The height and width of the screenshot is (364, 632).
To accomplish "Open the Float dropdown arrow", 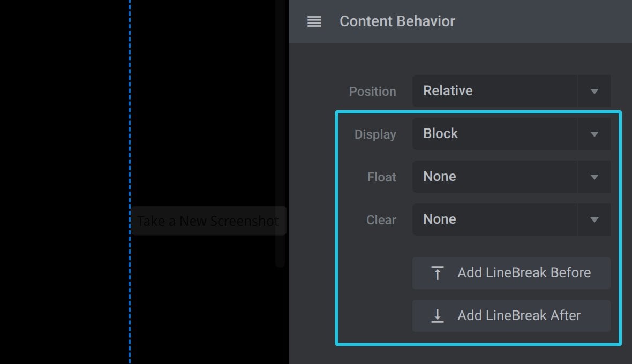I will (x=594, y=177).
